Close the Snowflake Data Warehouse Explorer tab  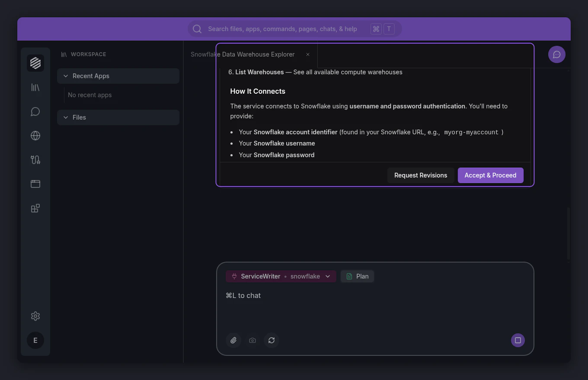tap(308, 54)
